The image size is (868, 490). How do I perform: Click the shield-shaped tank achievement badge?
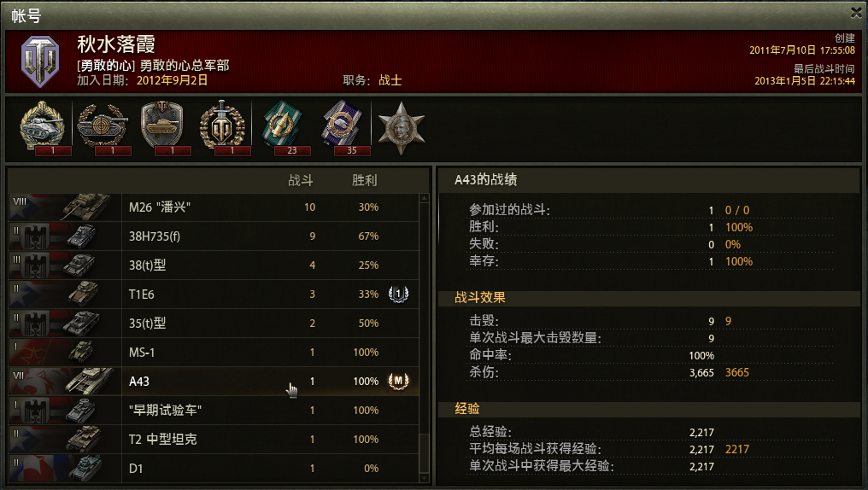[162, 125]
